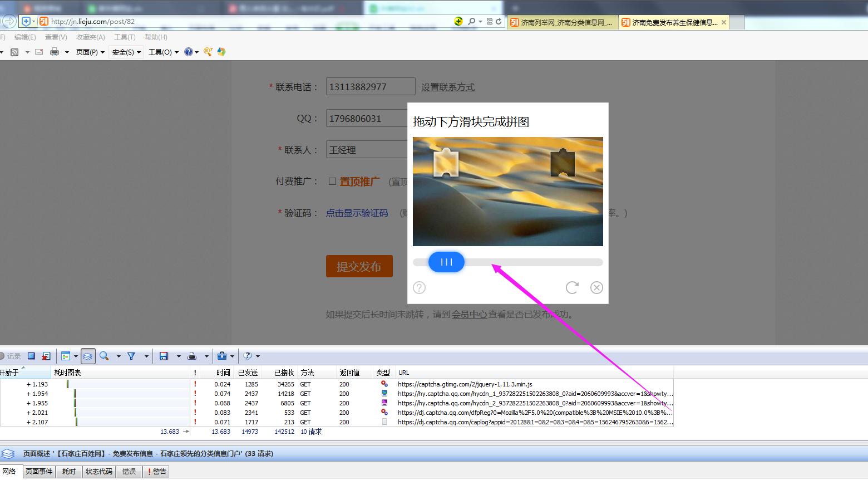Click the clear requests red-X icon
This screenshot has height=480, width=868.
[47, 356]
